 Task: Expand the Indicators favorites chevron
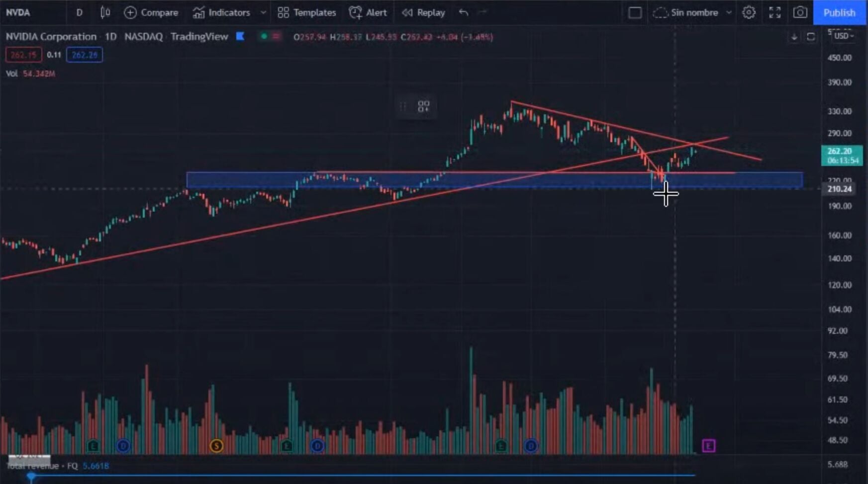pyautogui.click(x=263, y=12)
